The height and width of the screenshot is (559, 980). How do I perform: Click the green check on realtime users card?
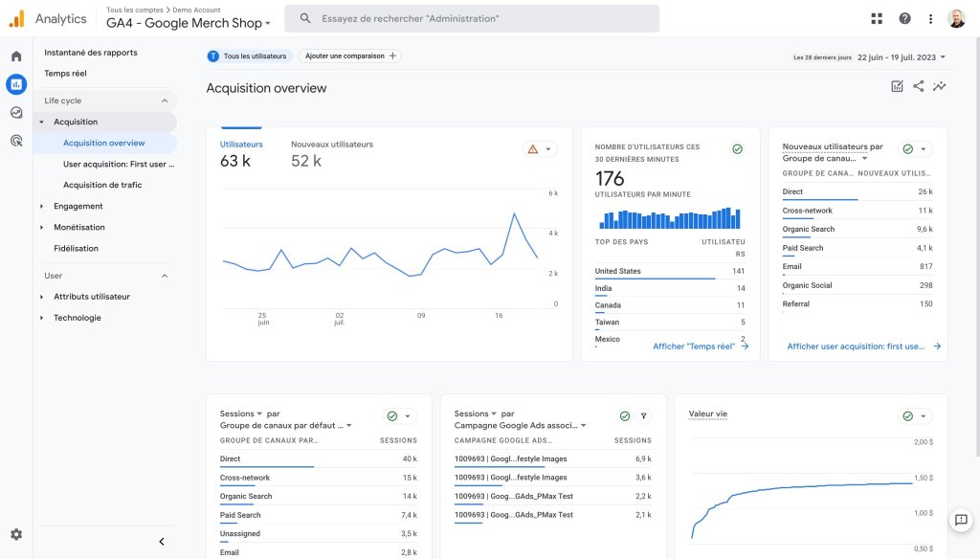click(x=738, y=148)
